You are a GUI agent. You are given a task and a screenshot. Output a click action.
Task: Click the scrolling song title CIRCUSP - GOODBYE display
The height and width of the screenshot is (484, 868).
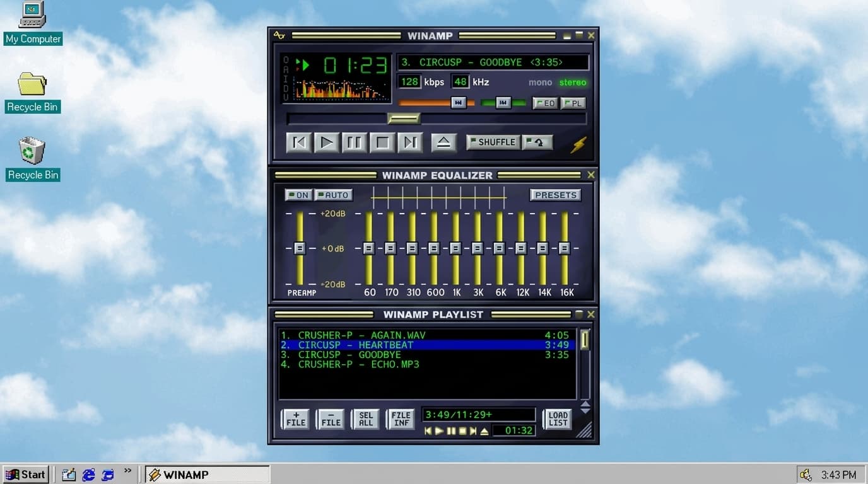tap(493, 62)
